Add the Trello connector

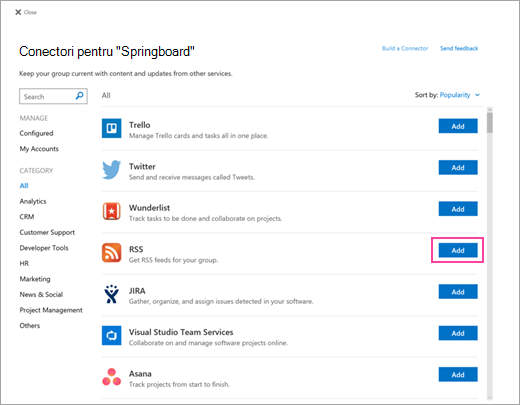(458, 126)
